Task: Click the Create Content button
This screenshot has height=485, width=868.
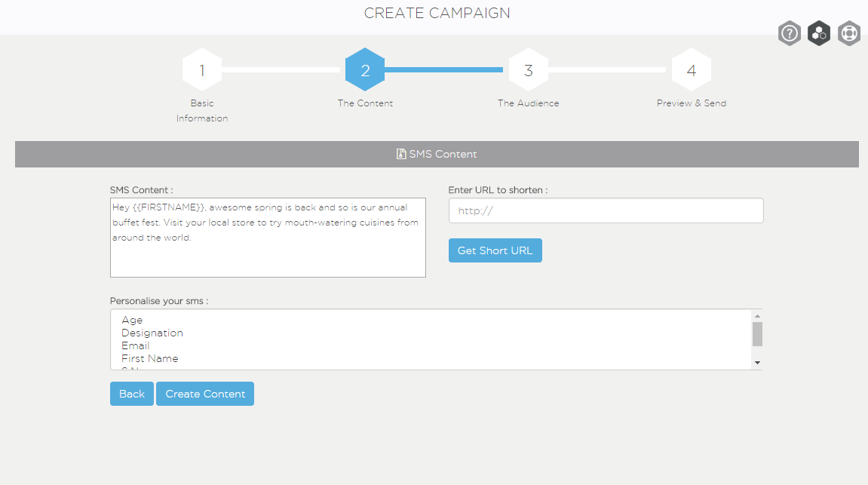Action: click(x=204, y=393)
